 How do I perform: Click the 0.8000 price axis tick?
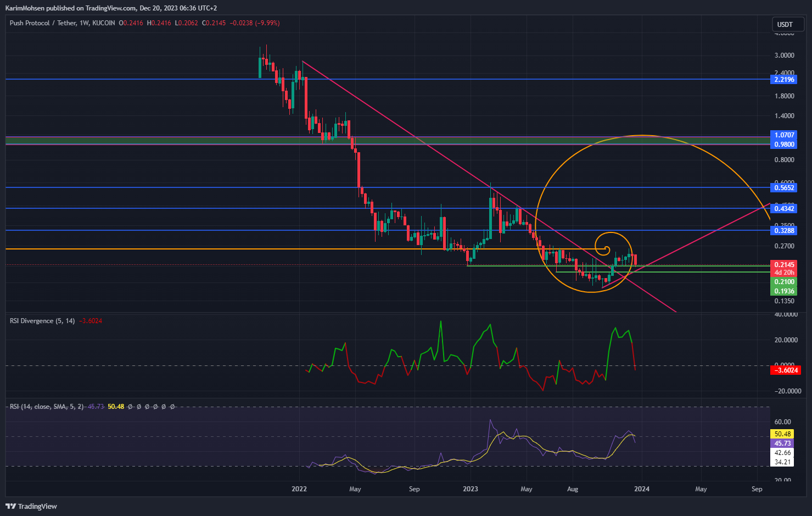coord(784,160)
